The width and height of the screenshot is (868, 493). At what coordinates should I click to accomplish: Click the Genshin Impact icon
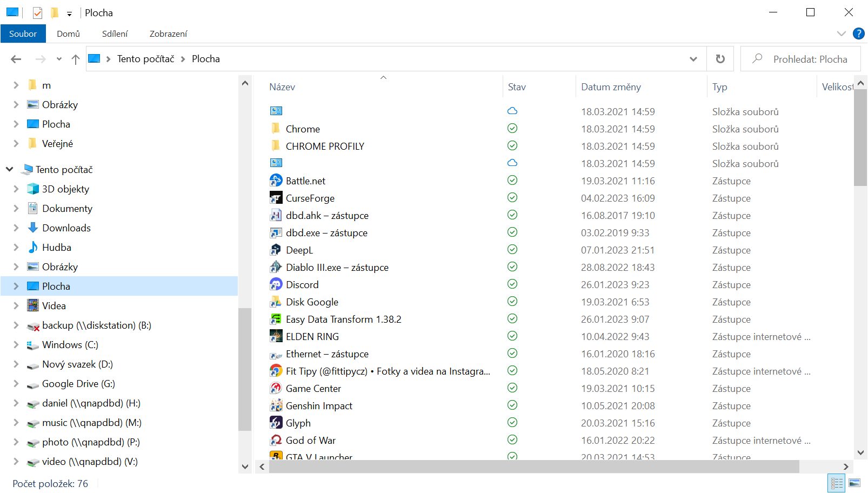click(276, 405)
